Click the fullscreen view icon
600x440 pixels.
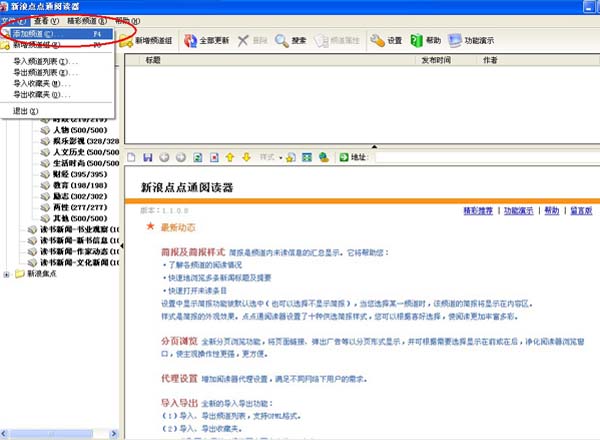pos(307,157)
